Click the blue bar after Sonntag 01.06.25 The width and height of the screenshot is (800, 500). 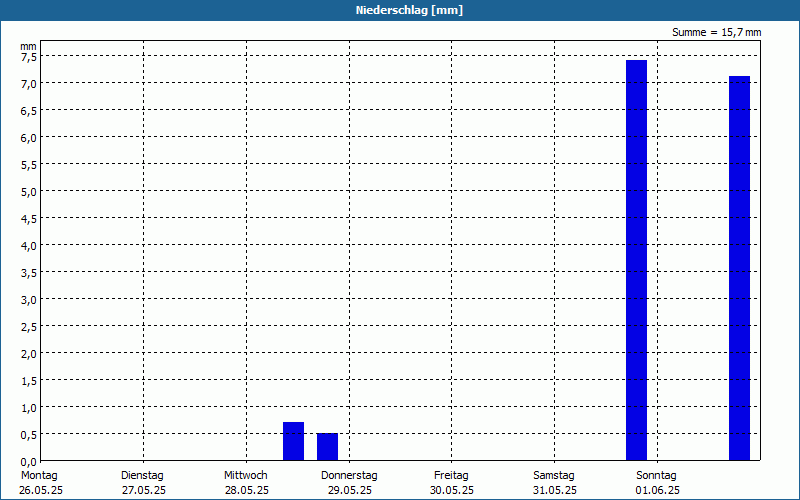pos(739,268)
